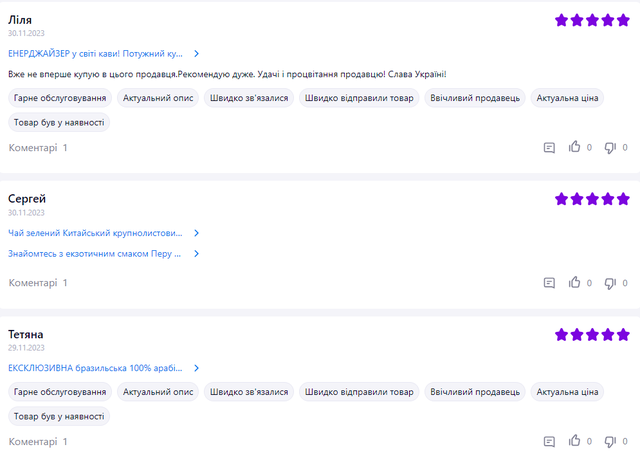Like Тетяна's review with thumbs up
This screenshot has height=465, width=640.
tap(575, 441)
